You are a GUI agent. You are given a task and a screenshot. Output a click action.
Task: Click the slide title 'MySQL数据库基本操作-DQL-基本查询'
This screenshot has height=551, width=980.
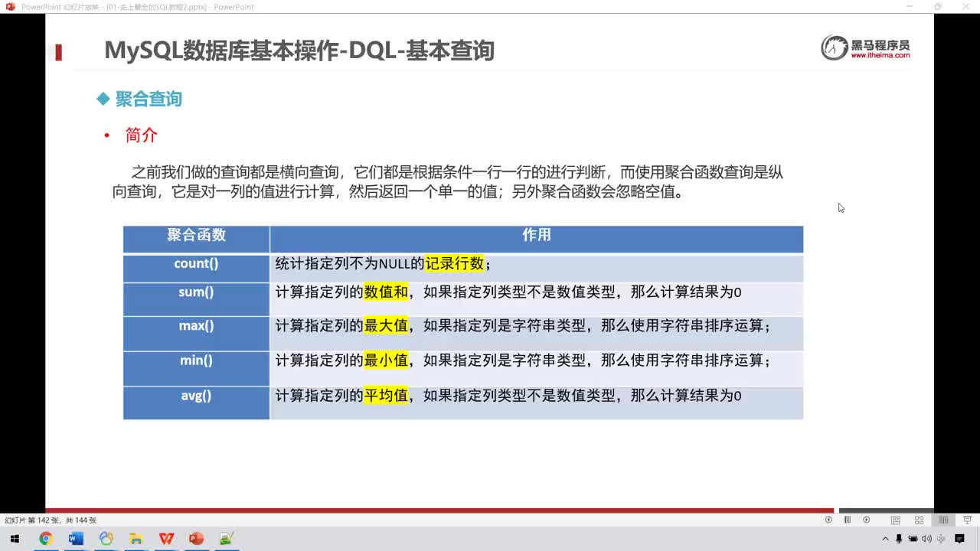299,51
